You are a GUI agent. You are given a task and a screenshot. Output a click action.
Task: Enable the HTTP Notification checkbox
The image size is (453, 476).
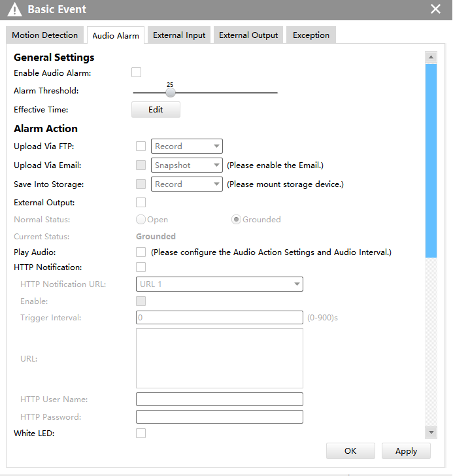(141, 267)
